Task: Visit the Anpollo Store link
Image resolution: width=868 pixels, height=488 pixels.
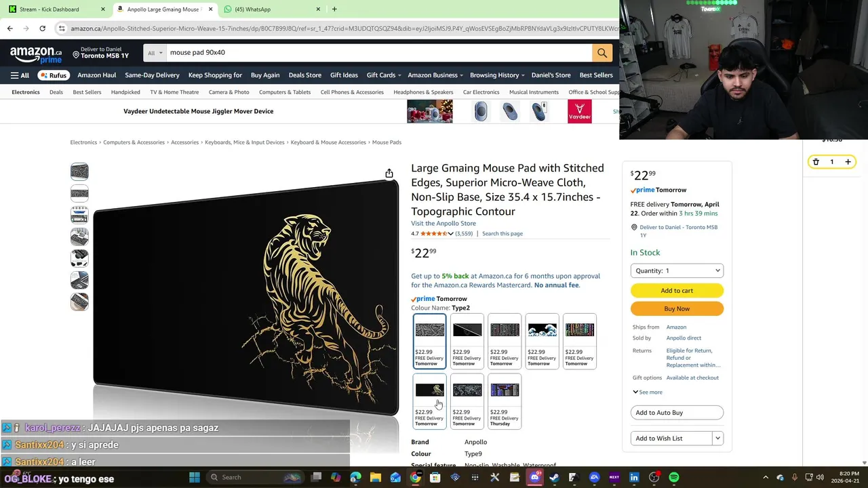Action: pos(443,224)
